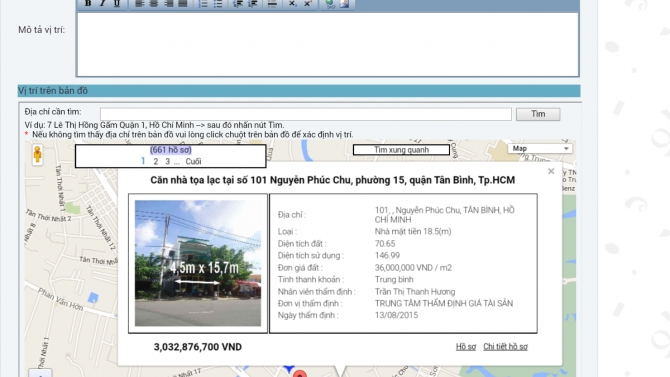Click the appraisal date 13/08/2015

pos(396,315)
